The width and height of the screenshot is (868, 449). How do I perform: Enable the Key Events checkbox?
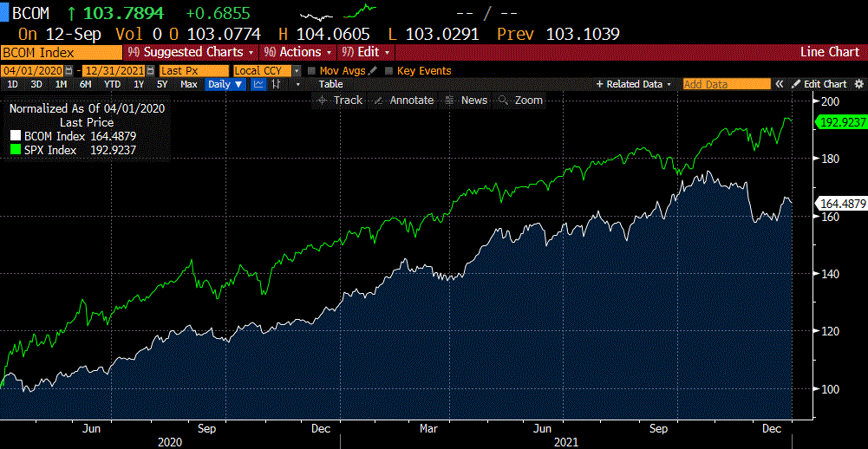point(388,71)
